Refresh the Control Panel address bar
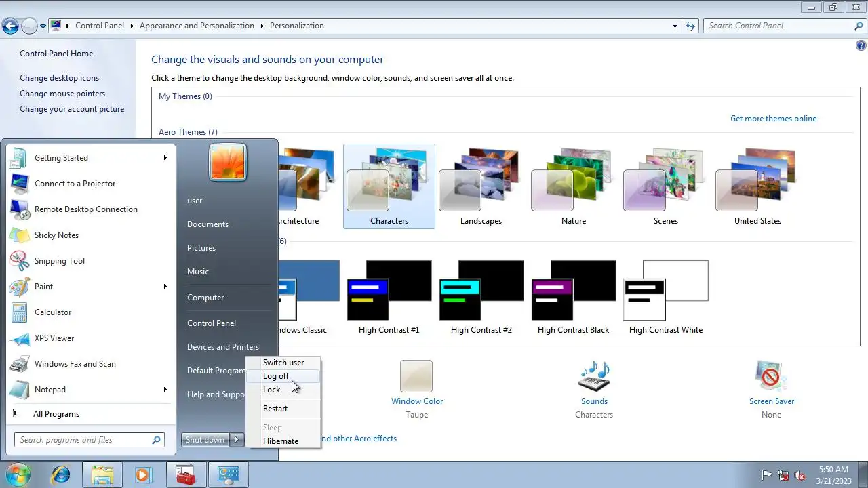 point(690,26)
